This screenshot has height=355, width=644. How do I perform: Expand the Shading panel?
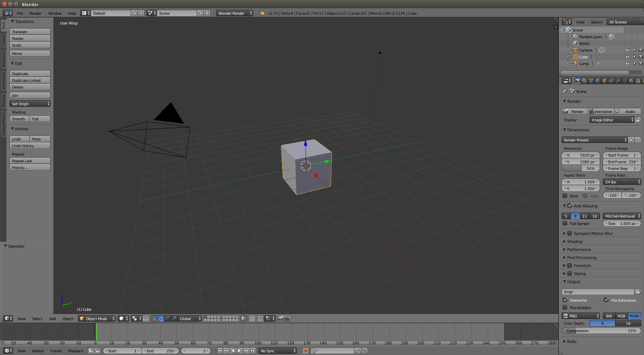[x=574, y=241]
